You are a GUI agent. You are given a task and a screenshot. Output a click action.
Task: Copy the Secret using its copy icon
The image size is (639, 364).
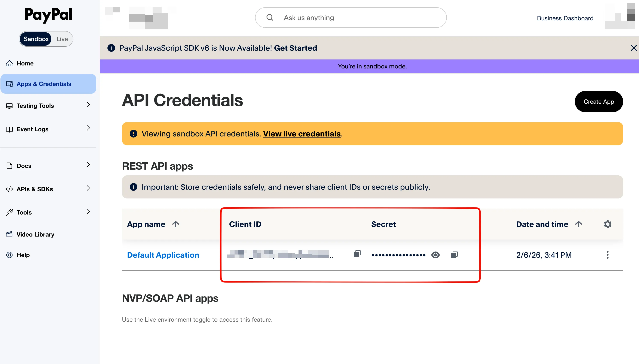click(x=454, y=255)
